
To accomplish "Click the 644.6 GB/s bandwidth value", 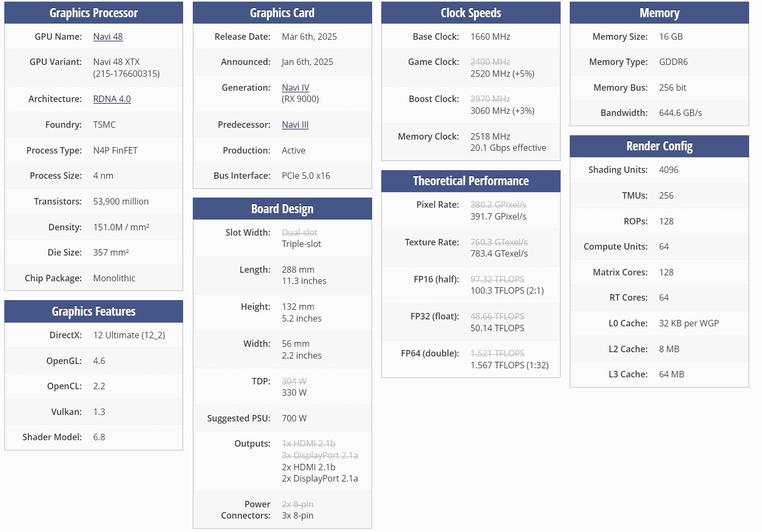I will (x=680, y=113).
